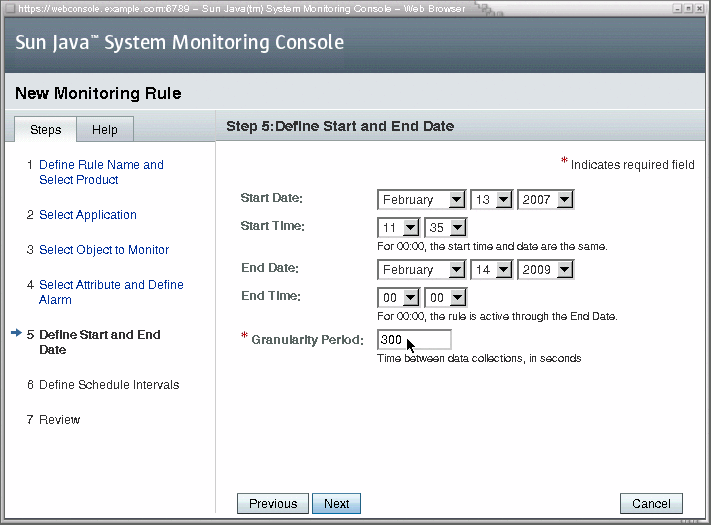Screen dimensions: 711x525
Task: Click the window menu icon in title bar
Action: [10, 9]
